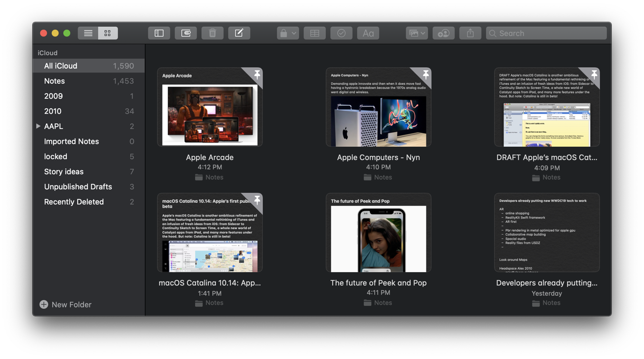This screenshot has height=359, width=644.
Task: Click the macOS Catalina 10.14: App... title
Action: [x=210, y=283]
